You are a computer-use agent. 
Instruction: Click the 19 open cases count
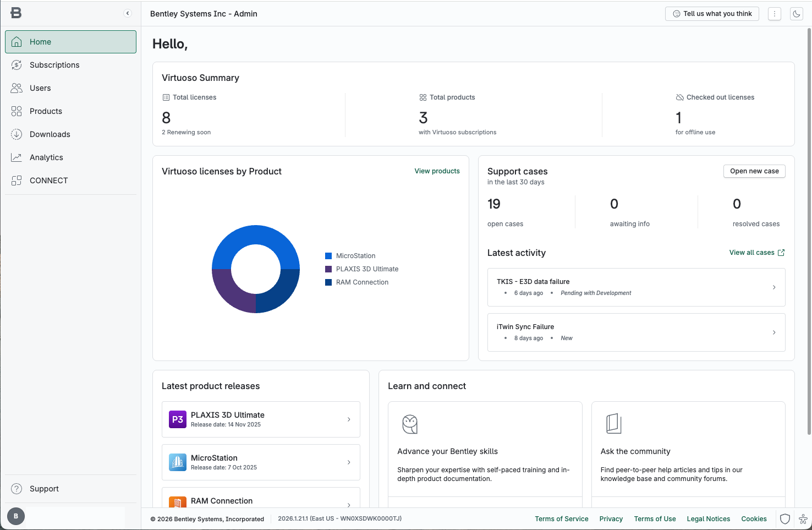pyautogui.click(x=494, y=204)
